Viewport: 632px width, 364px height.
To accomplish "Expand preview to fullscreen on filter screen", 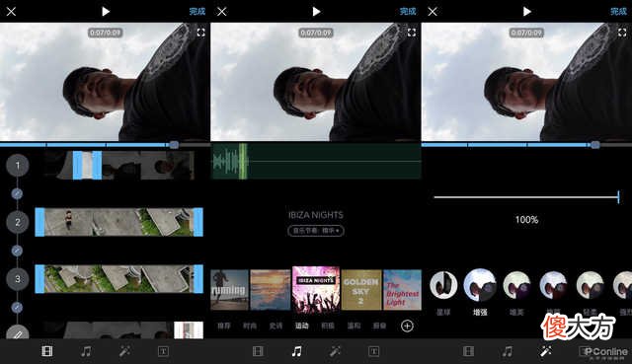I will [x=622, y=33].
